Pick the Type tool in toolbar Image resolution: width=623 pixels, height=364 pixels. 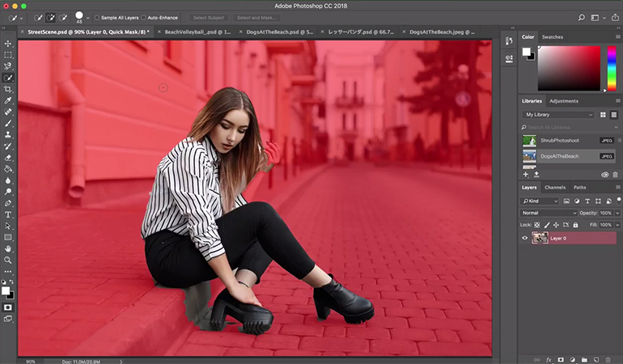point(8,215)
